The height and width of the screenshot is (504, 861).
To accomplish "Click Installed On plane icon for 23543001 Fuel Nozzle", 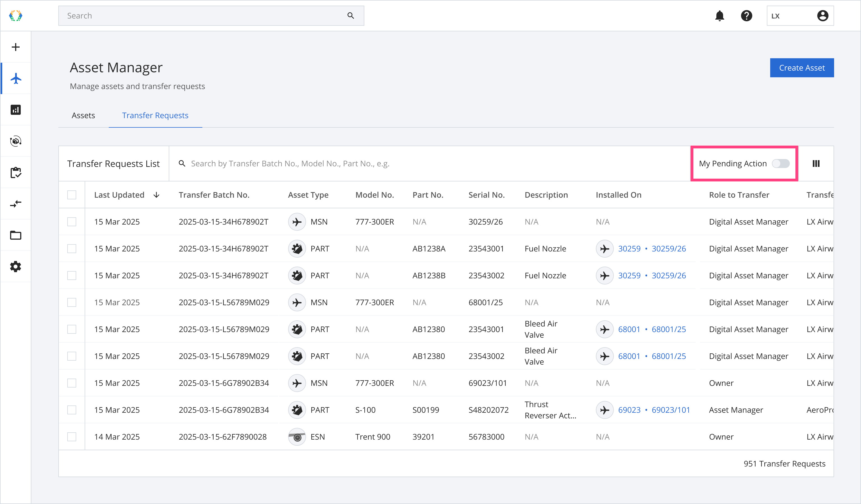I will pos(605,249).
